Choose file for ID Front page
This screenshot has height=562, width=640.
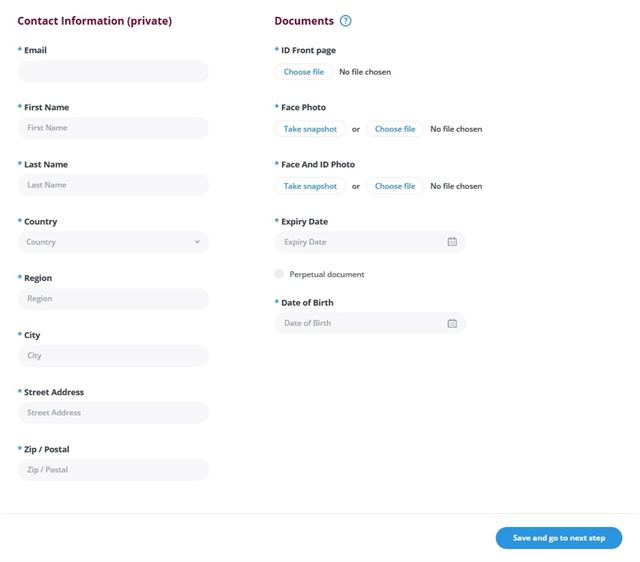tap(304, 72)
